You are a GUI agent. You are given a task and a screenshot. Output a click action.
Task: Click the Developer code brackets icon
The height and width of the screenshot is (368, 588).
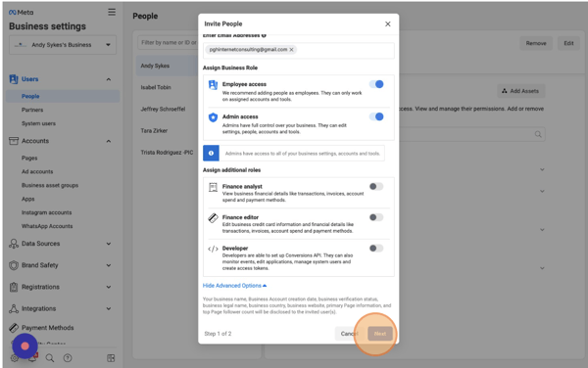(213, 249)
